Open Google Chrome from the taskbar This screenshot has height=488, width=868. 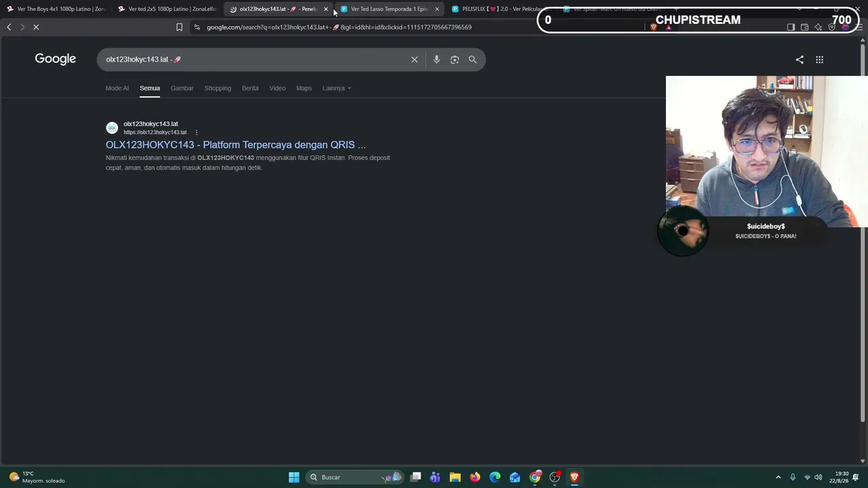tap(535, 477)
